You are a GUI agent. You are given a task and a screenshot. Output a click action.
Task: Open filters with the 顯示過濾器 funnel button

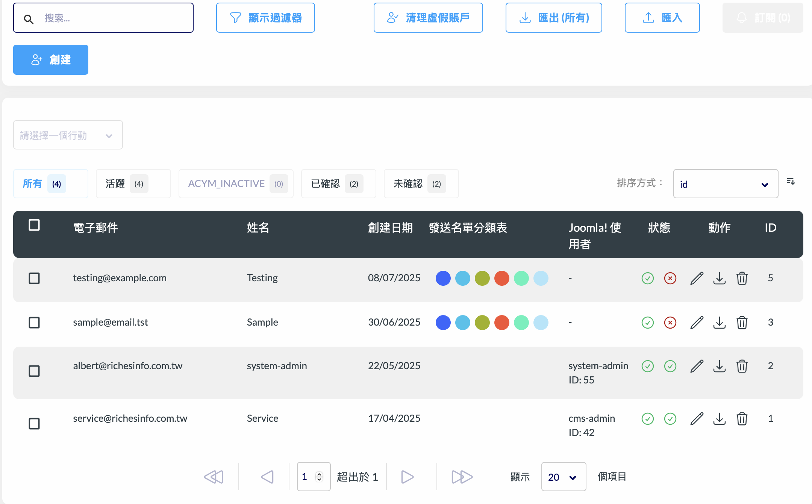coord(265,17)
